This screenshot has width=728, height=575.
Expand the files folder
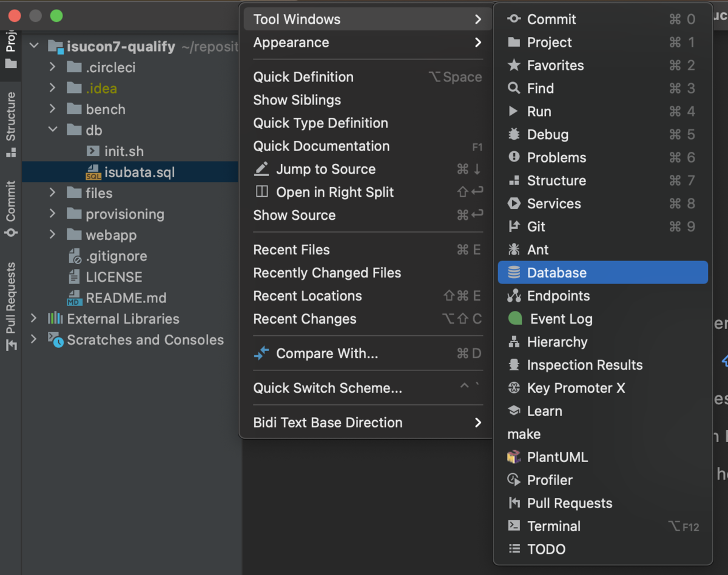(x=52, y=192)
